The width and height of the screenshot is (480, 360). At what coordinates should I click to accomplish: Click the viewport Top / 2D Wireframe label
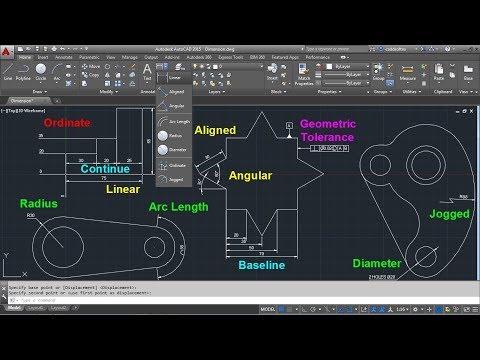pyautogui.click(x=23, y=110)
